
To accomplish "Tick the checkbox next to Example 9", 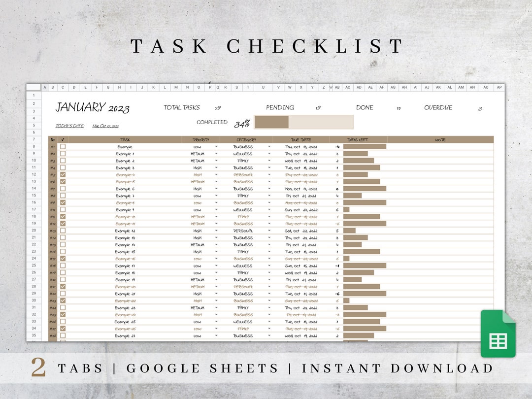I will point(63,209).
